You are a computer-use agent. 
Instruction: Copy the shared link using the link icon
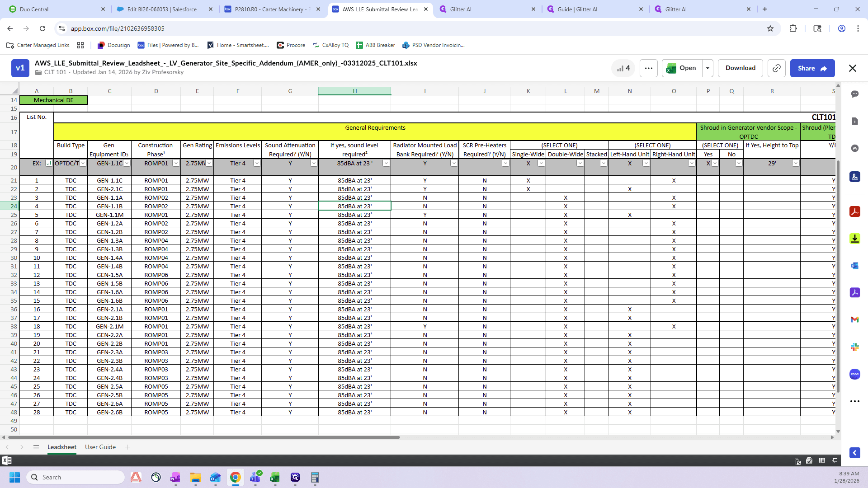tap(776, 68)
